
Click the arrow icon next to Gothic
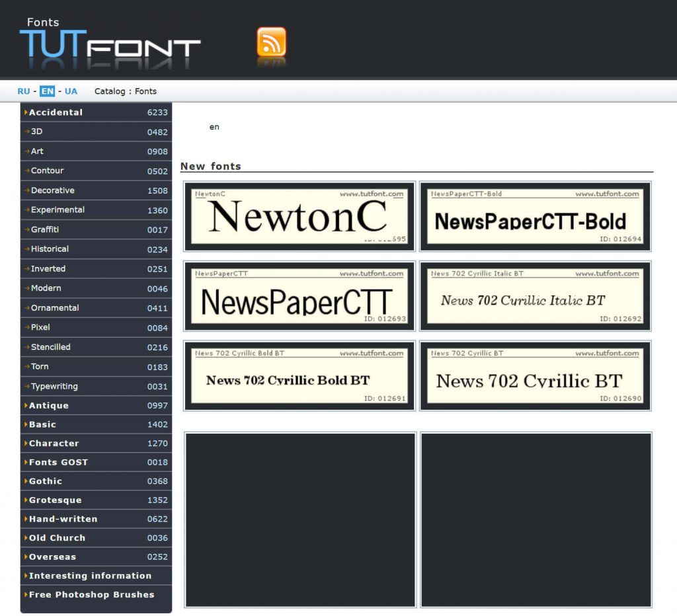(x=26, y=481)
